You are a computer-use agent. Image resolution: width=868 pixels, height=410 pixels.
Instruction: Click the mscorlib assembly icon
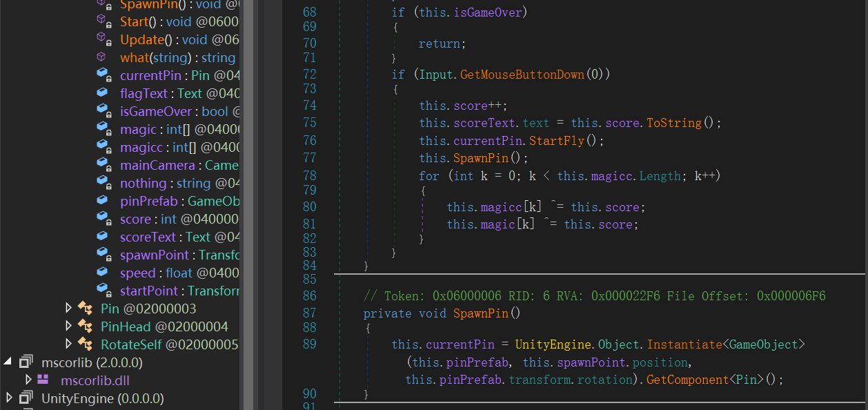point(26,362)
